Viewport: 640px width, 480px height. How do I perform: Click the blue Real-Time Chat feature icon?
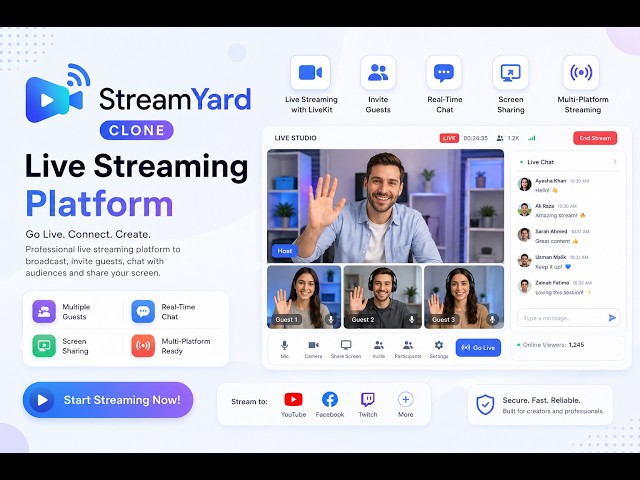point(143,311)
